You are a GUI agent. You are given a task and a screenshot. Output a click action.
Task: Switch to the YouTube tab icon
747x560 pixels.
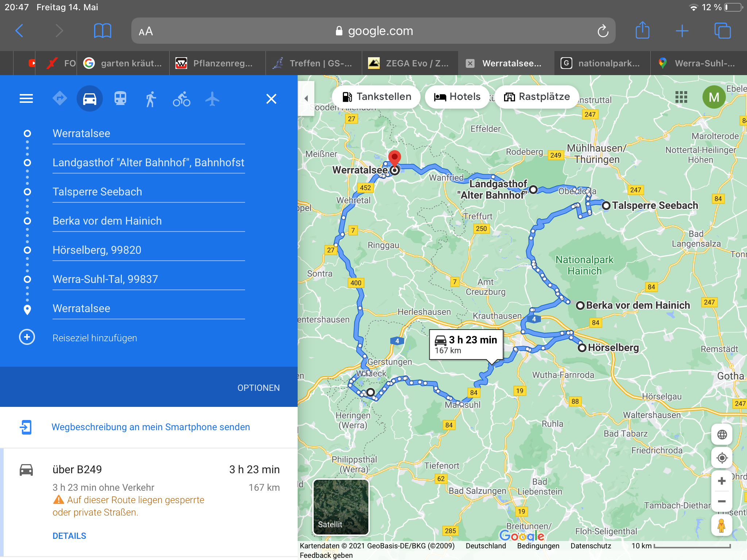(32, 63)
